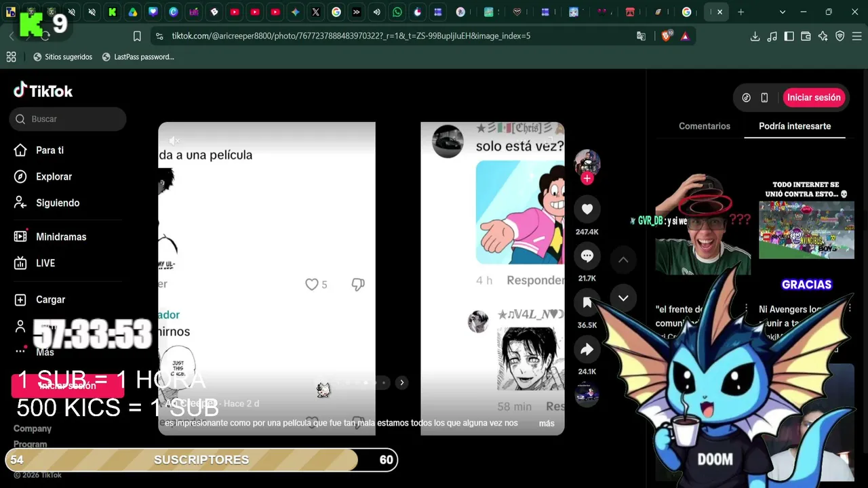This screenshot has height=488, width=868.
Task: Share the post showing 24.1K
Action: click(587, 349)
